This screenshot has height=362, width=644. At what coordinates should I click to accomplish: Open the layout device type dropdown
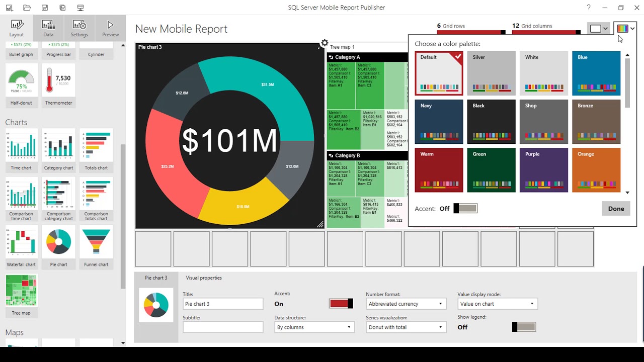click(599, 29)
